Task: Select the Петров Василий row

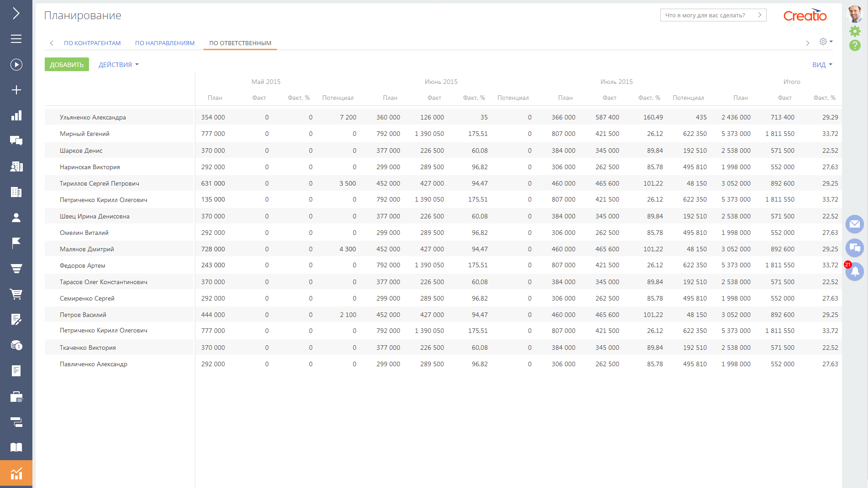Action: (x=443, y=315)
